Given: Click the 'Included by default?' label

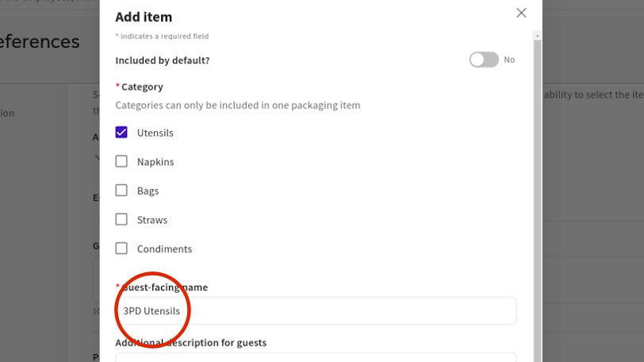Looking at the screenshot, I should coord(163,60).
